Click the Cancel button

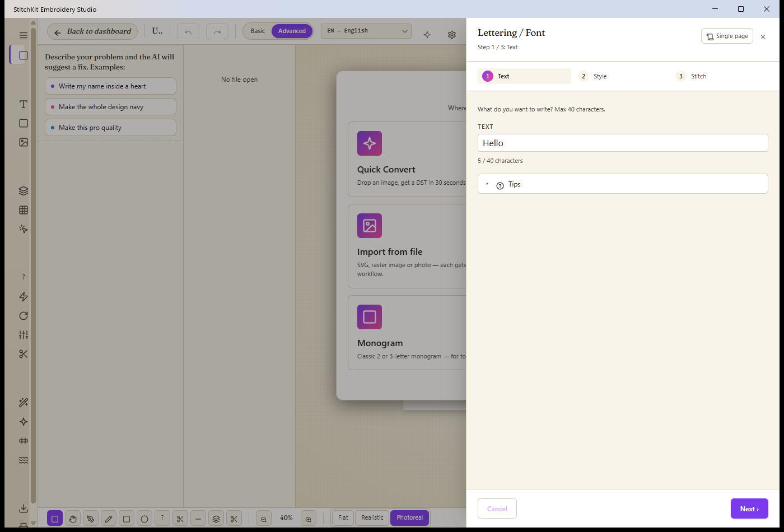[497, 508]
